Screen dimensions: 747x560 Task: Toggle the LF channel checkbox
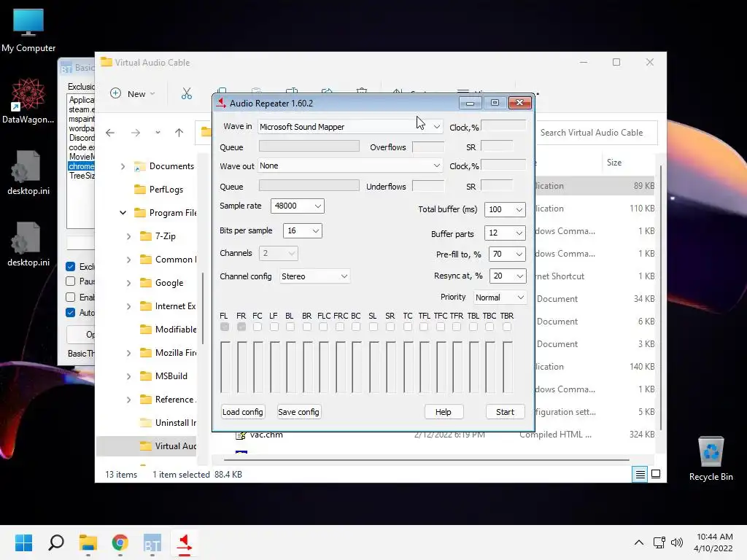274,327
